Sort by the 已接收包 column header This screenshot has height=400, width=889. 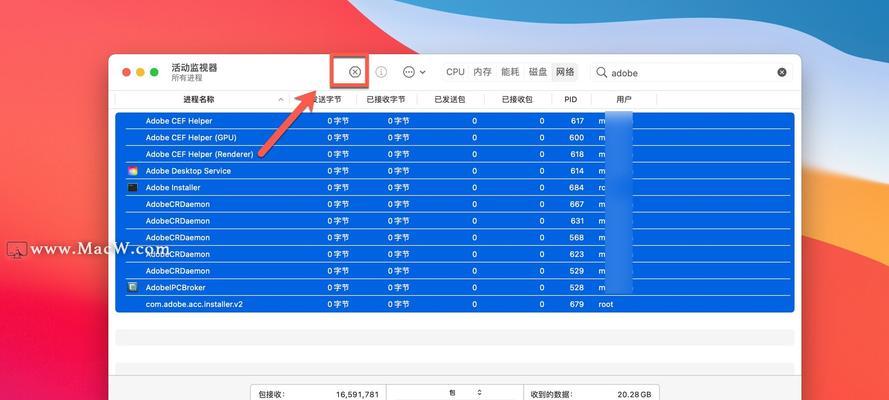[x=517, y=99]
